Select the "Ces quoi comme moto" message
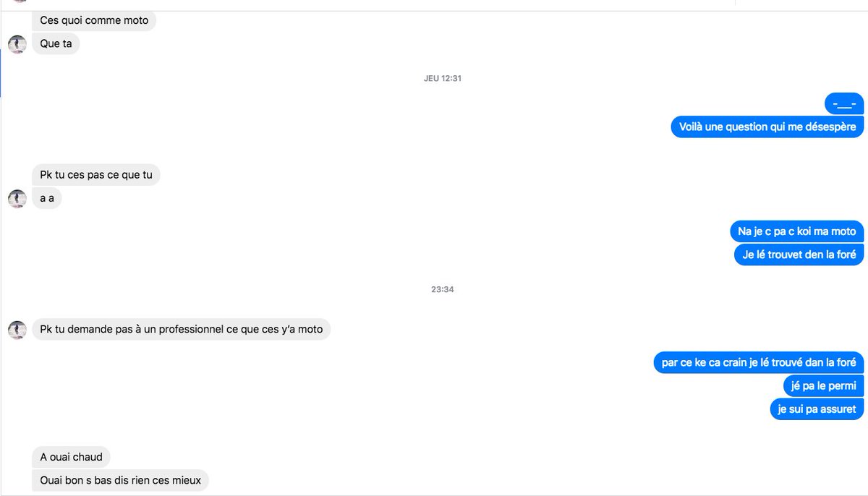The image size is (868, 496). pyautogui.click(x=94, y=20)
